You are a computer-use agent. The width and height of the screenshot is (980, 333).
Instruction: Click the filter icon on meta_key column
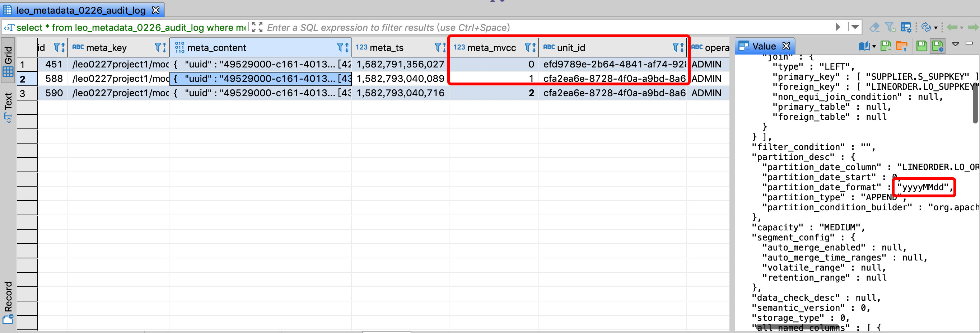(160, 47)
